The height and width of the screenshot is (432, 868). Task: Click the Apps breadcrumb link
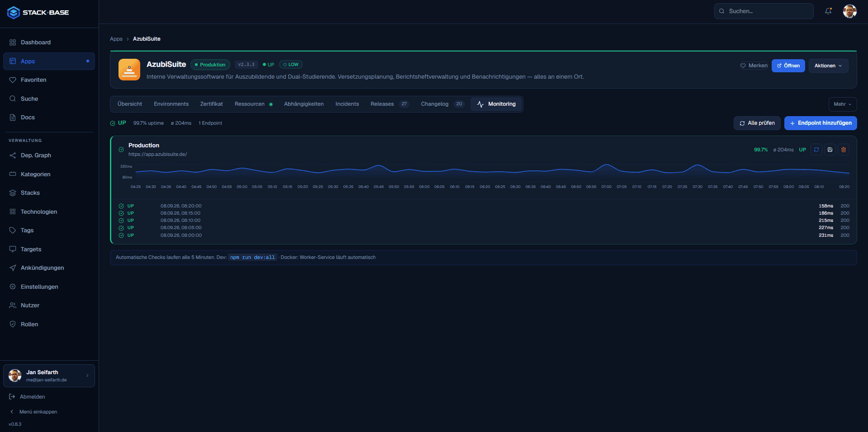click(x=116, y=39)
